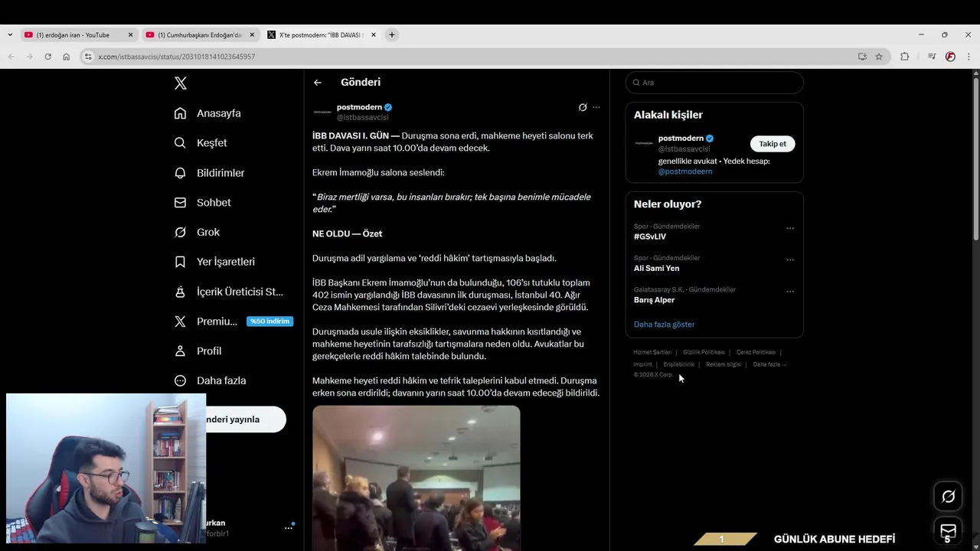This screenshot has width=980, height=551.
Task: Click the Keşfet search icon in sidebar
Action: click(x=180, y=143)
